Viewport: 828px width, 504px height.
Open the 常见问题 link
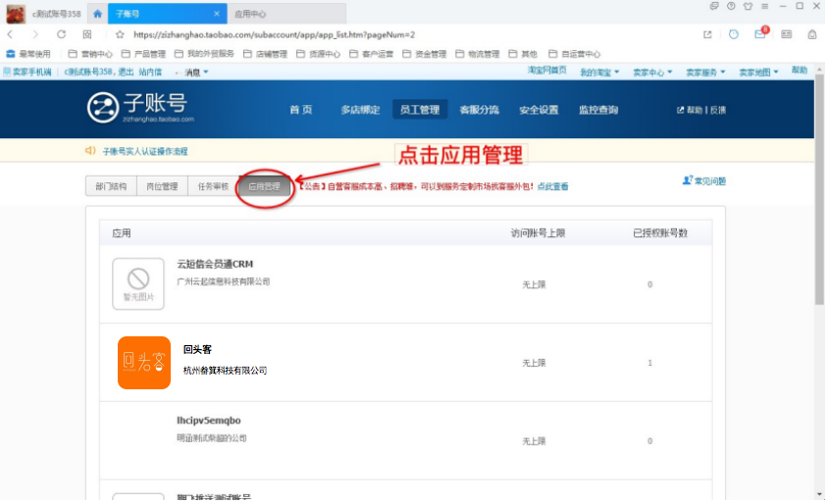(x=704, y=181)
